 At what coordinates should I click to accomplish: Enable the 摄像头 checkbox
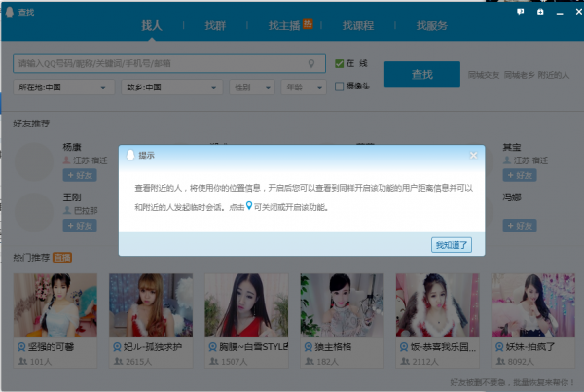(x=339, y=86)
